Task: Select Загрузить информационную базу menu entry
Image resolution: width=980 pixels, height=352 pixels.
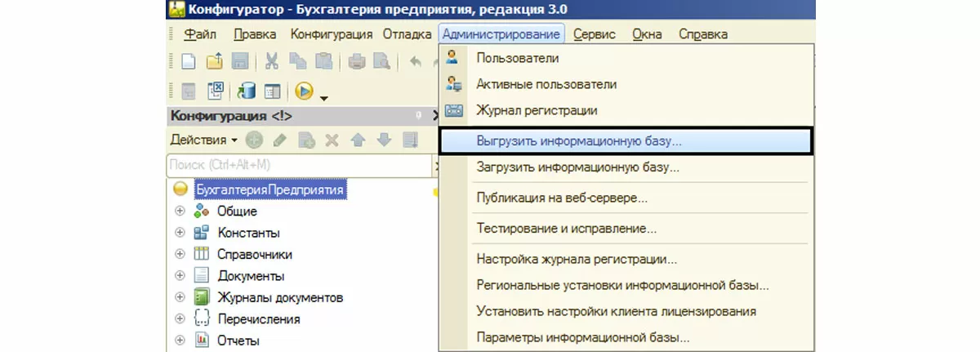Action: tap(577, 167)
